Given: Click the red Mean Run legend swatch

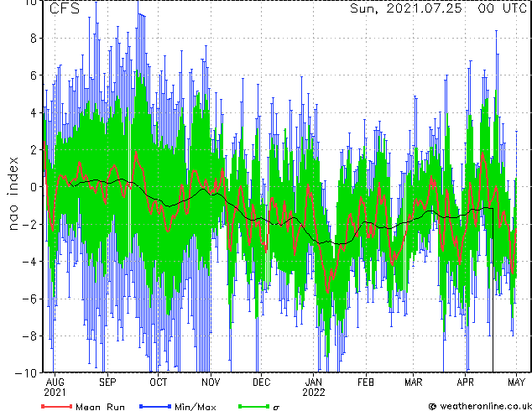Looking at the screenshot, I should [57, 406].
